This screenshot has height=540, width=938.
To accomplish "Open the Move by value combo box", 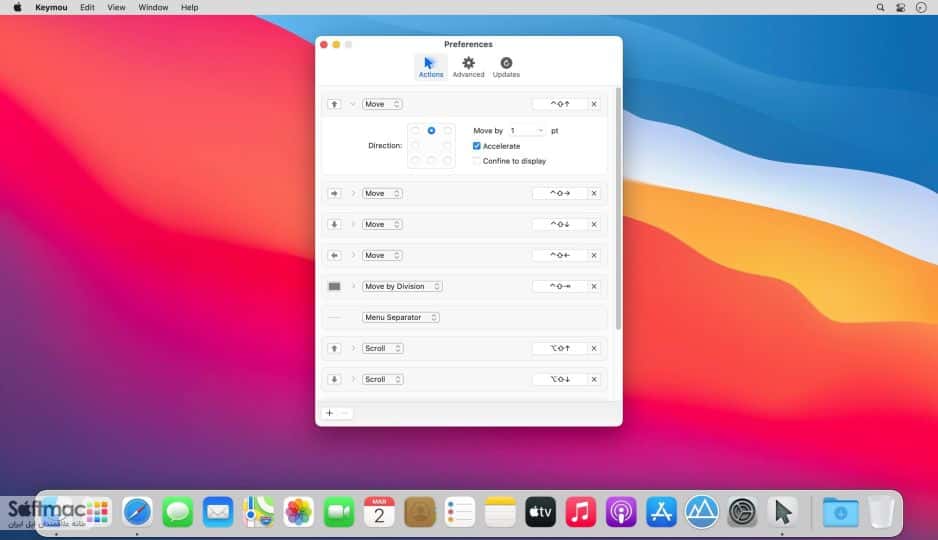I will click(526, 130).
